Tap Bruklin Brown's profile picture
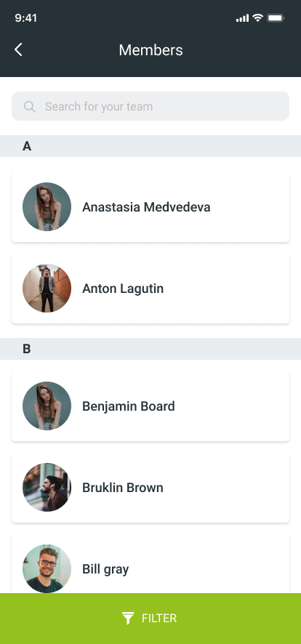The image size is (301, 644). [47, 488]
